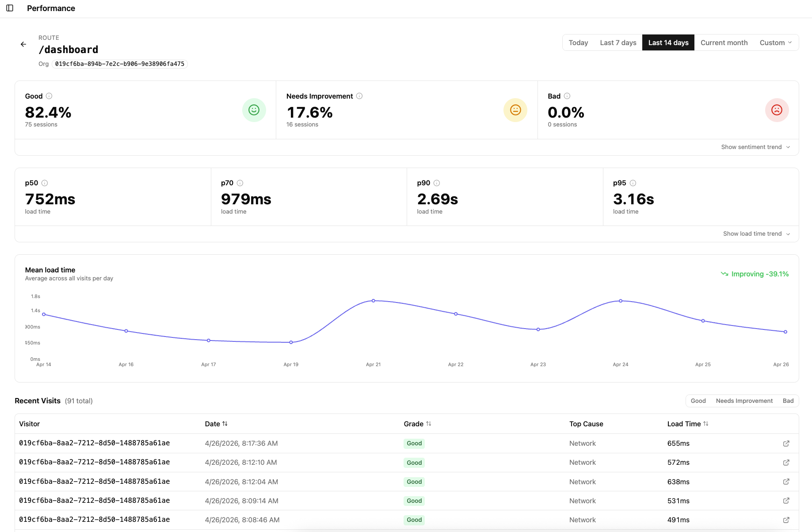
Task: Click the red sad face sentiment icon
Action: pos(777,110)
